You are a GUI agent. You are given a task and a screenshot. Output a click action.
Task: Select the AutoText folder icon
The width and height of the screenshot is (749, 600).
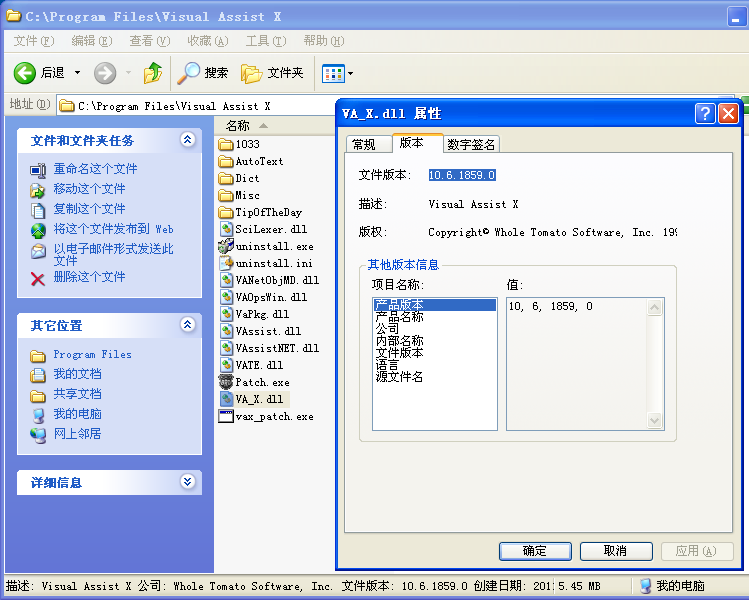225,161
